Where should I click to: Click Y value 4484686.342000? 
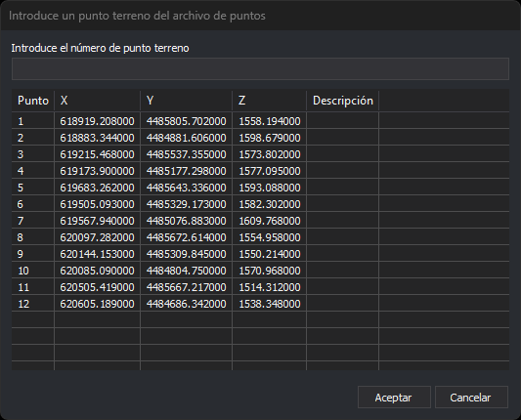(187, 304)
